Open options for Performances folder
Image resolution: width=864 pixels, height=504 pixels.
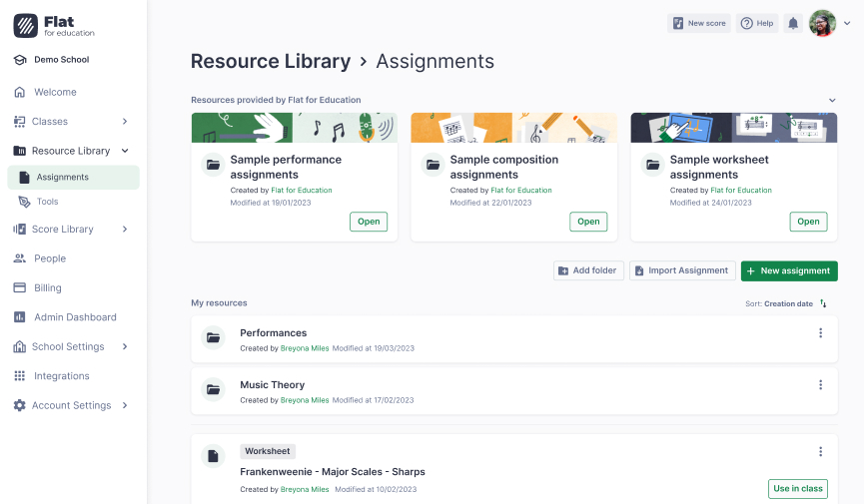[x=820, y=333]
